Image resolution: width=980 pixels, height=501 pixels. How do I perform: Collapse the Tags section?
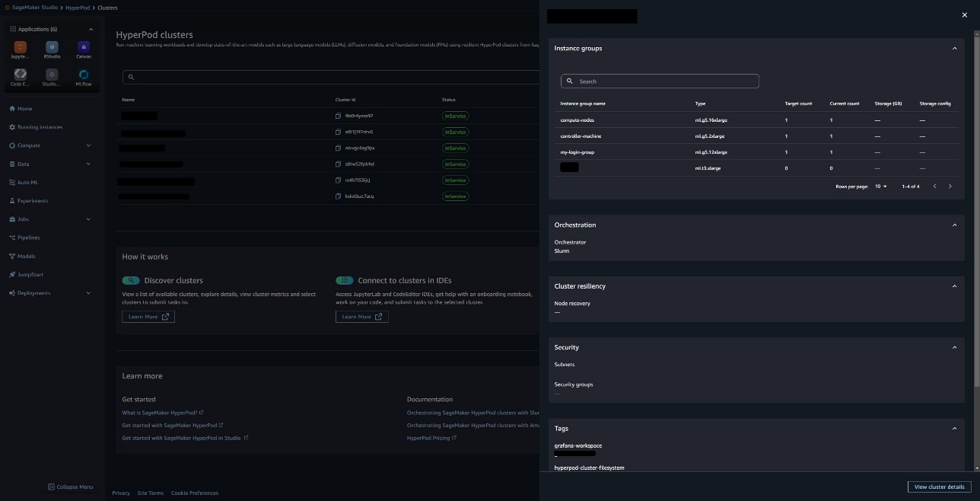point(955,428)
